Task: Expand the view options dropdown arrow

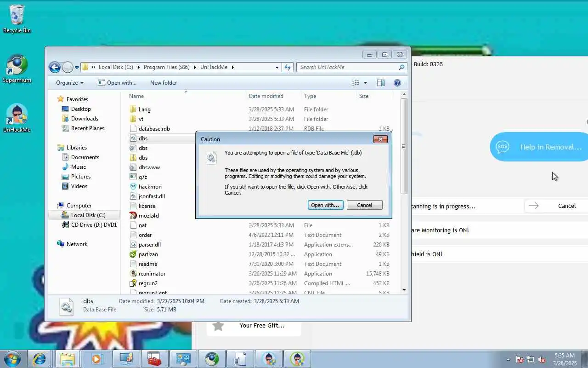Action: click(x=365, y=83)
